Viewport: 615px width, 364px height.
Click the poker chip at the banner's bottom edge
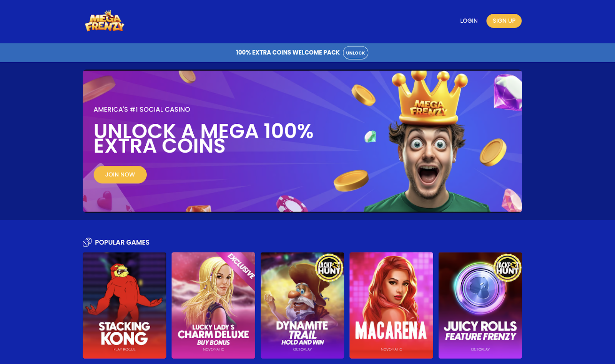pos(293,204)
